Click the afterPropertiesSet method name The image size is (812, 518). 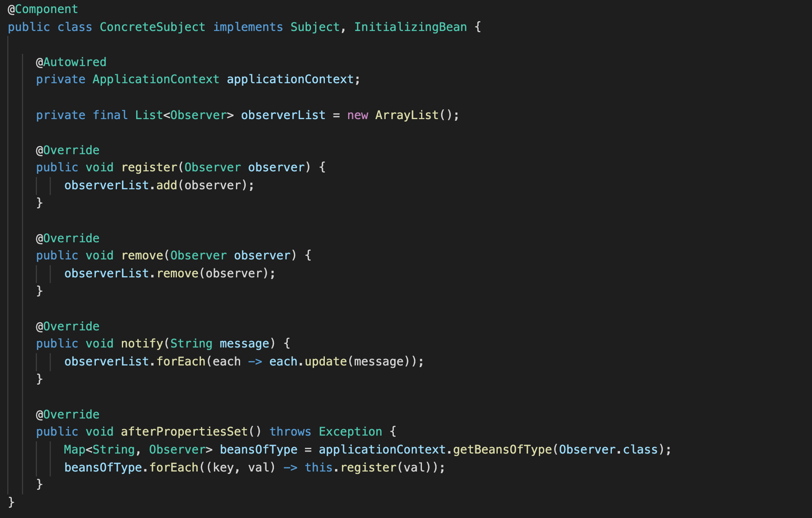(184, 431)
